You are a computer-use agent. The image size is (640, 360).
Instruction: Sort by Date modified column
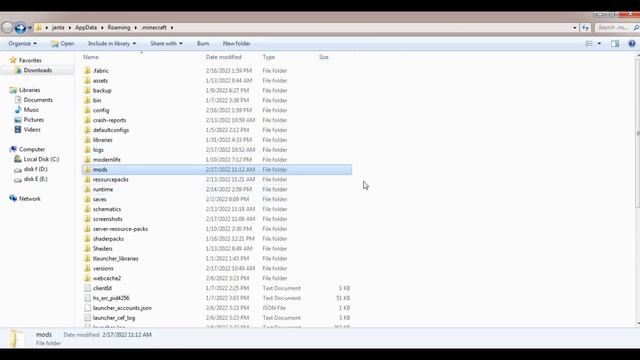tap(223, 57)
